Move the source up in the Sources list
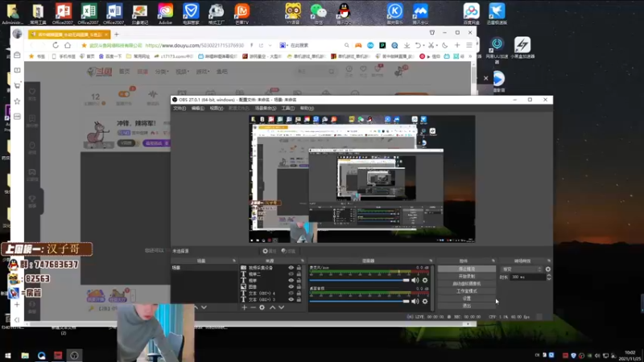 [272, 307]
